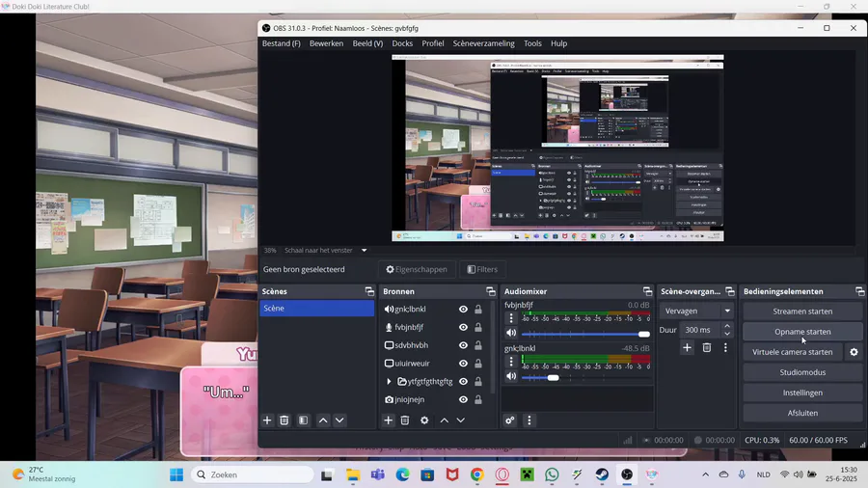The image size is (868, 488).
Task: Move the source down in the Bronnen toolbar
Action: (461, 420)
